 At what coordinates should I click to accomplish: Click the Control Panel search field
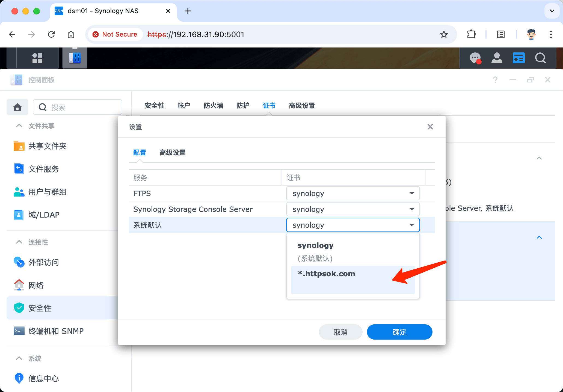pyautogui.click(x=82, y=107)
